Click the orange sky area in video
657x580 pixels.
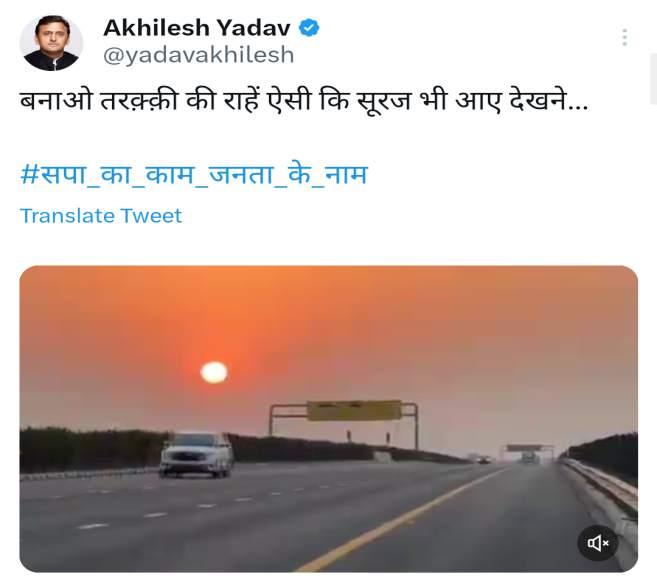[377, 318]
